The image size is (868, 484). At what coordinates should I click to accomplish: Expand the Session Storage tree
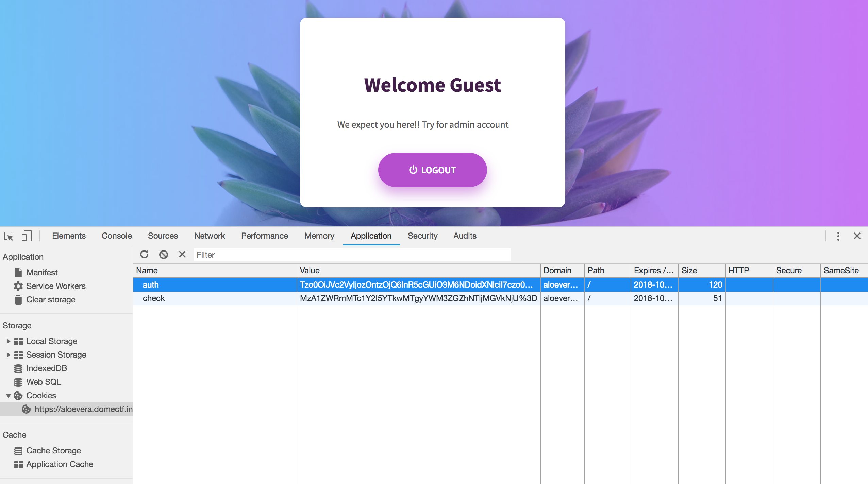[x=9, y=355]
